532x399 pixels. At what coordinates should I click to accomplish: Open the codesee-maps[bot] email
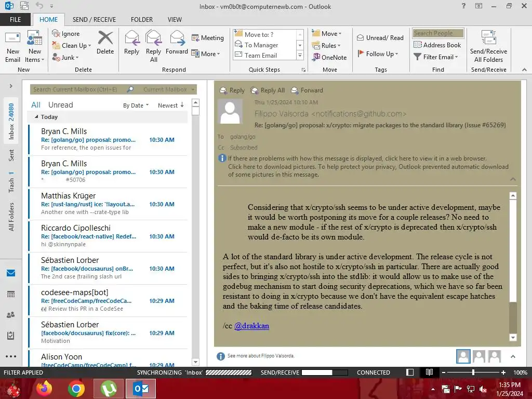coord(108,301)
